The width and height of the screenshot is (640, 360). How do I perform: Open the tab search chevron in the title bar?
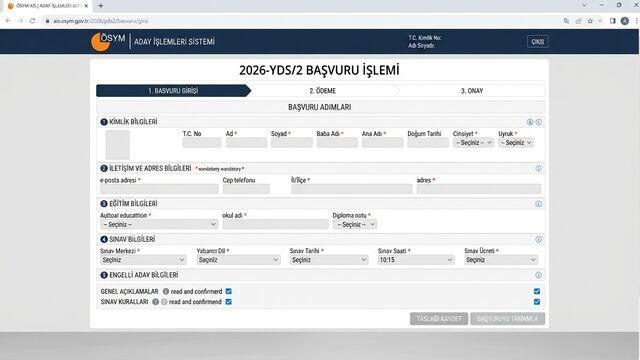pos(584,5)
